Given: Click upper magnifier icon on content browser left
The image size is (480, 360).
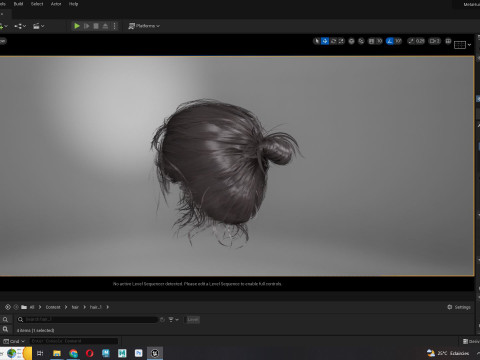Looking at the screenshot, I should pyautogui.click(x=5, y=320).
